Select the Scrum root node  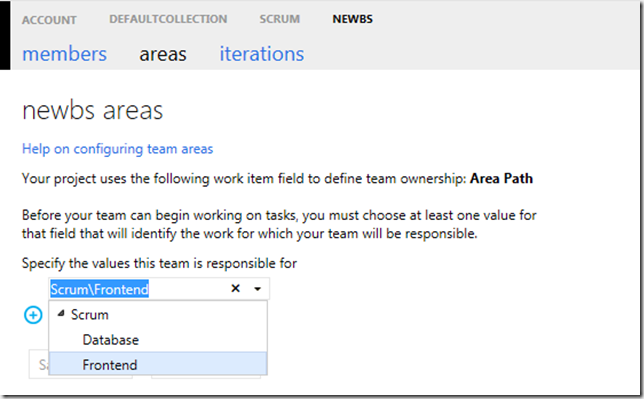point(90,315)
